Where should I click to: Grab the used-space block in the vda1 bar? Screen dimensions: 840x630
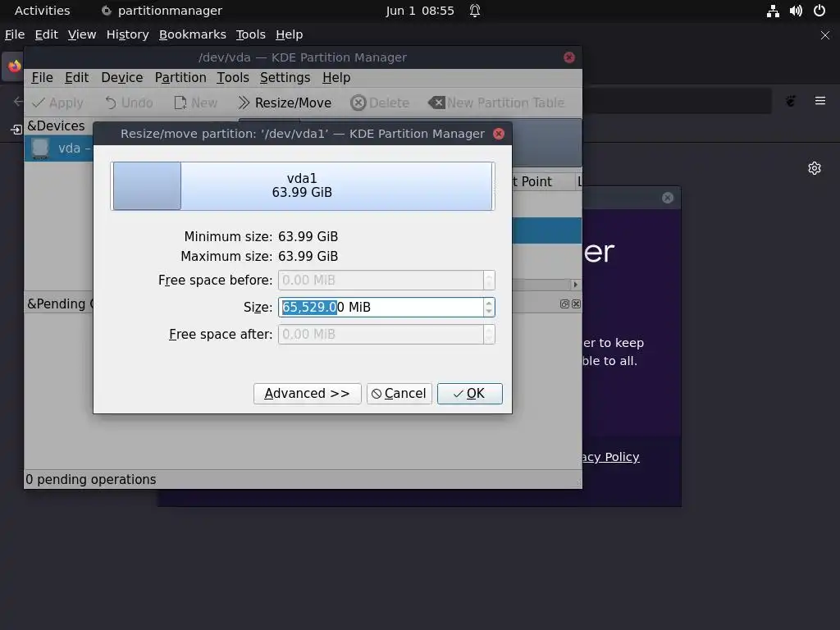pyautogui.click(x=147, y=186)
